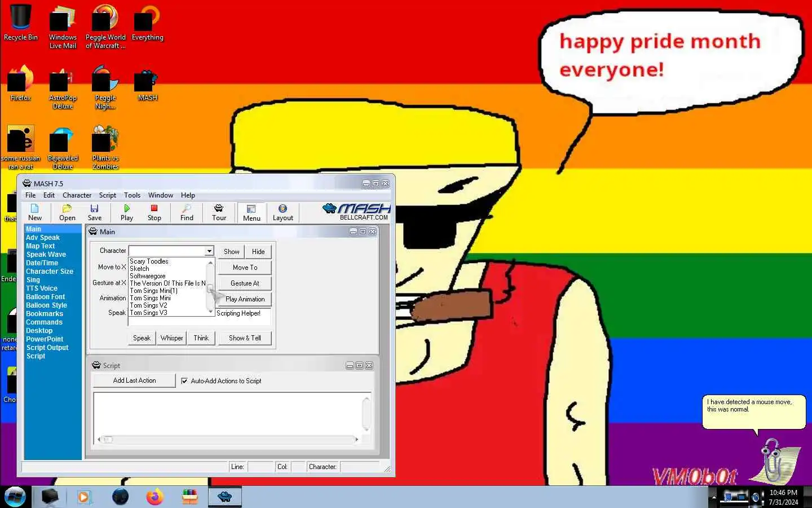Image resolution: width=812 pixels, height=508 pixels.
Task: Click the MASH taskbar button
Action: click(225, 497)
